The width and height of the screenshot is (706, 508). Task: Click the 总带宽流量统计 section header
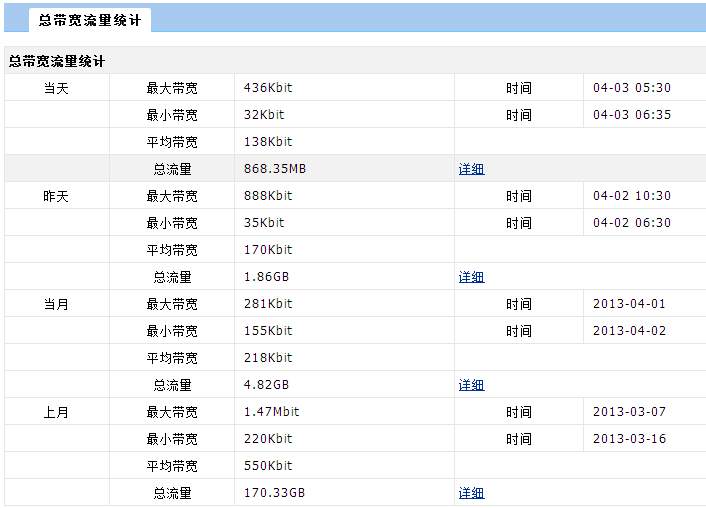(57, 61)
